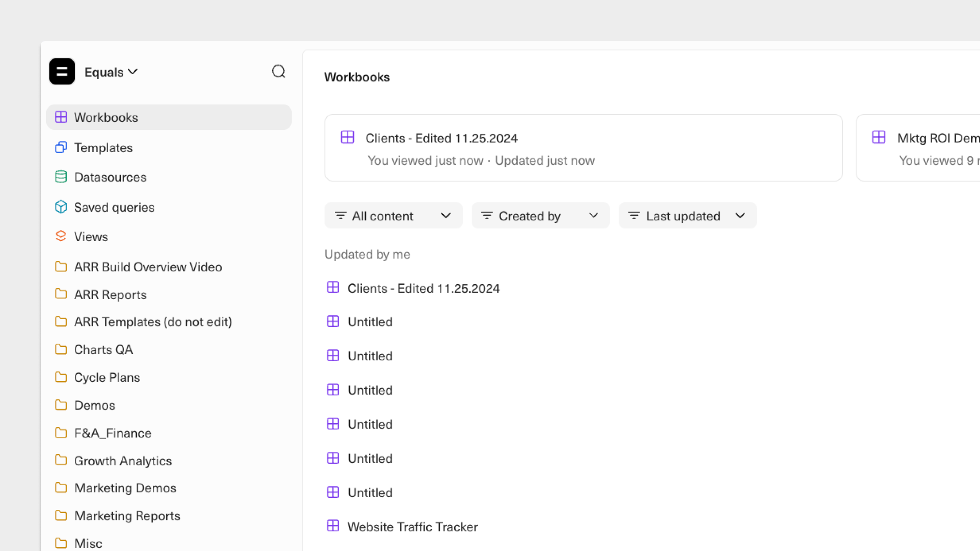Click the Website Traffic Tracker grid icon
Image resolution: width=980 pixels, height=551 pixels.
click(333, 526)
